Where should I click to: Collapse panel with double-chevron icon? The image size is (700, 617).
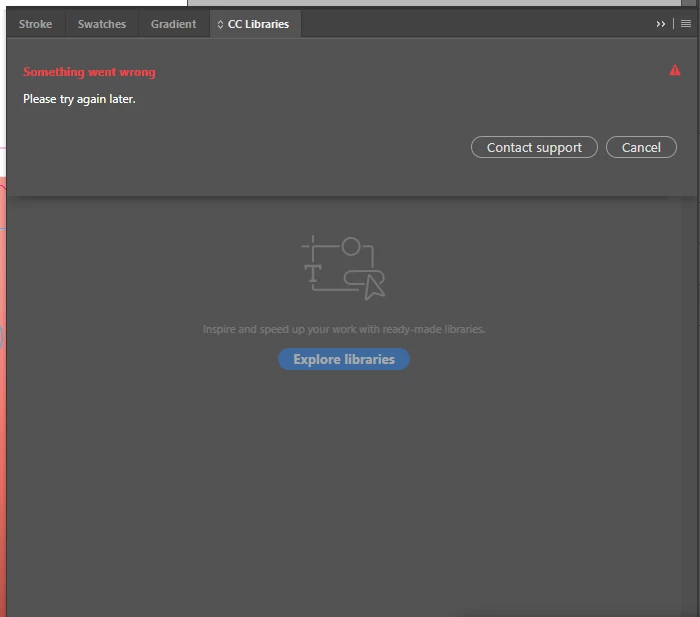click(x=660, y=24)
